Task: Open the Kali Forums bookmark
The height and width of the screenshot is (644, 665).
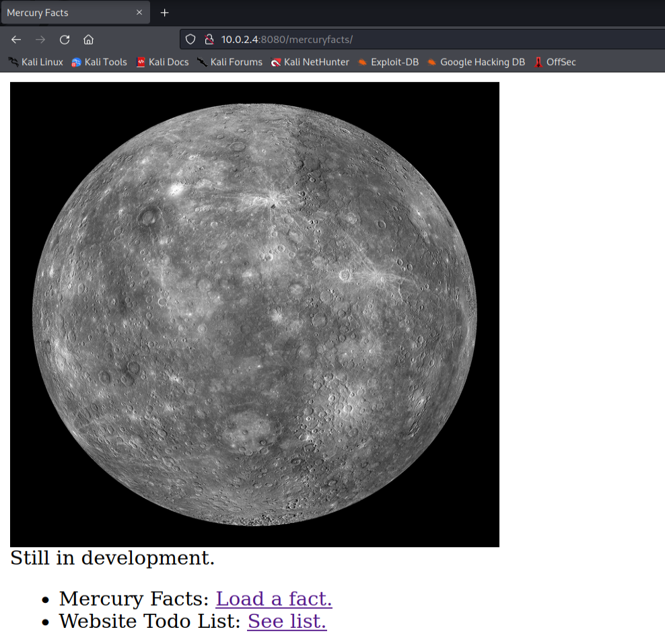Action: (229, 62)
